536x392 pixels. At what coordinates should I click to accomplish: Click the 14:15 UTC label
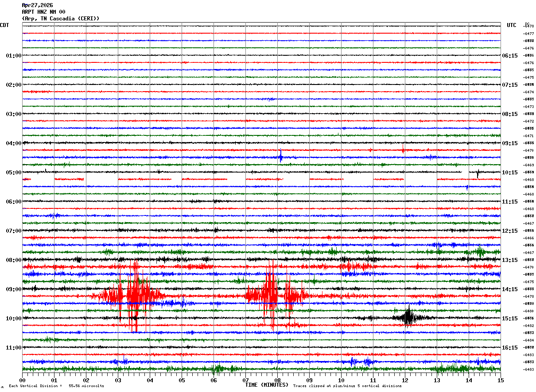(510, 289)
